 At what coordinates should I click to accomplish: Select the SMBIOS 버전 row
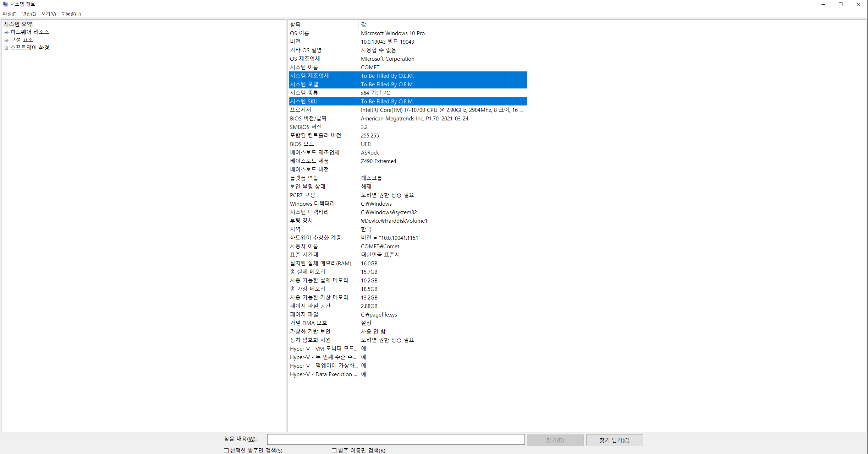click(408, 127)
